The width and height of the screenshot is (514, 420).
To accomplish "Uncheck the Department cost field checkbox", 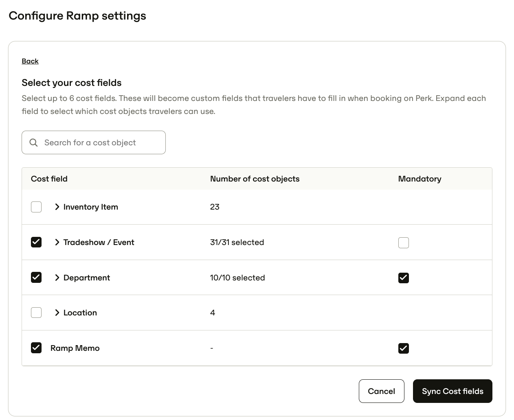I will coord(36,278).
